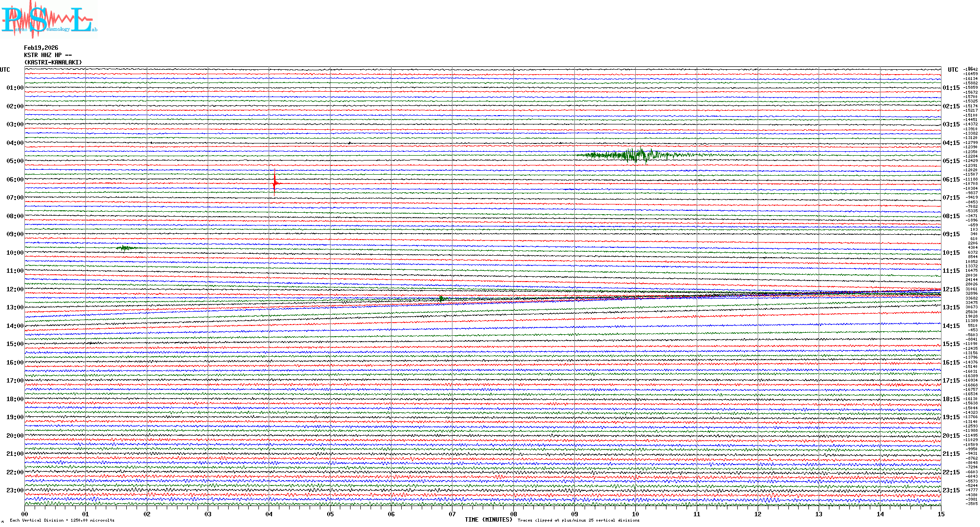Click the 23:15 right time label

pyautogui.click(x=951, y=490)
